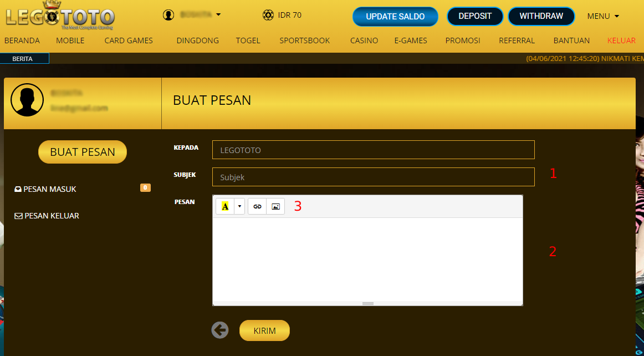
Task: Click the DEPOSIT button
Action: point(475,16)
